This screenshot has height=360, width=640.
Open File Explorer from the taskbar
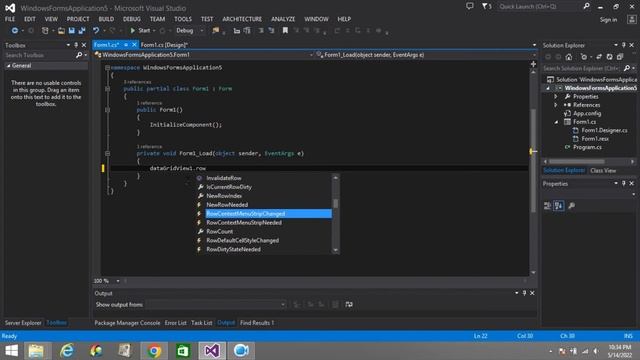pyautogui.click(x=36, y=351)
